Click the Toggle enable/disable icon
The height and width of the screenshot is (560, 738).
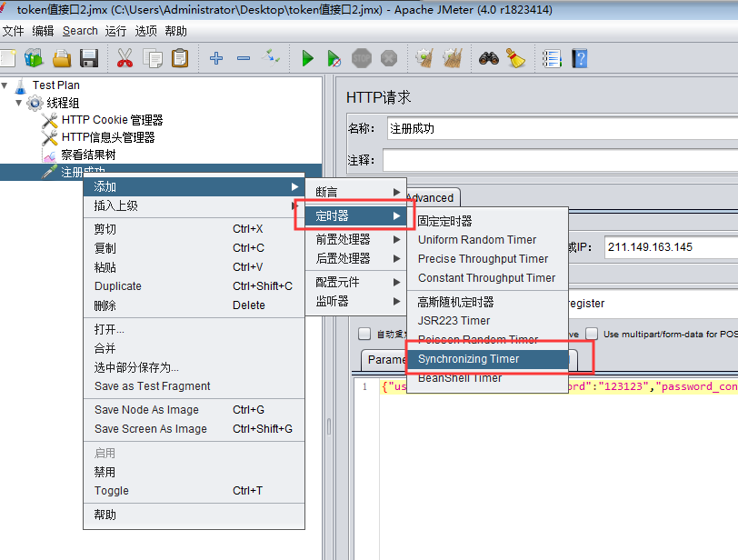[271, 58]
